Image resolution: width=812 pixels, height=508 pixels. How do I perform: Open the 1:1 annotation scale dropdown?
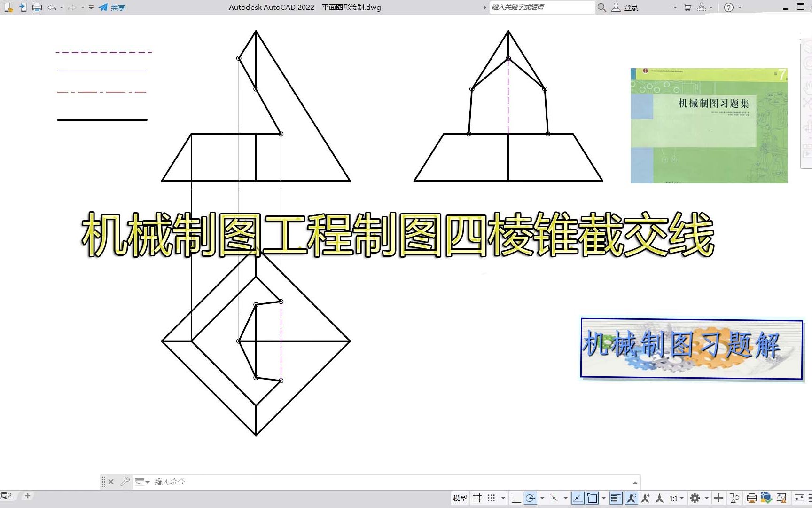tap(677, 498)
